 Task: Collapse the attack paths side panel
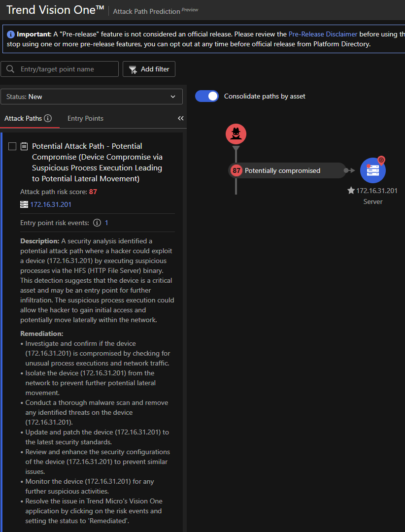[x=180, y=118]
